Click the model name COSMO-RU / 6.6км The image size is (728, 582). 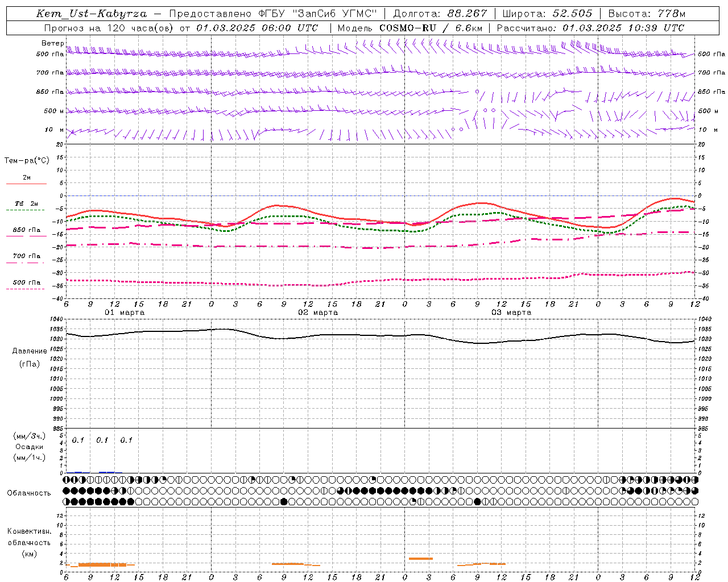pyautogui.click(x=431, y=28)
